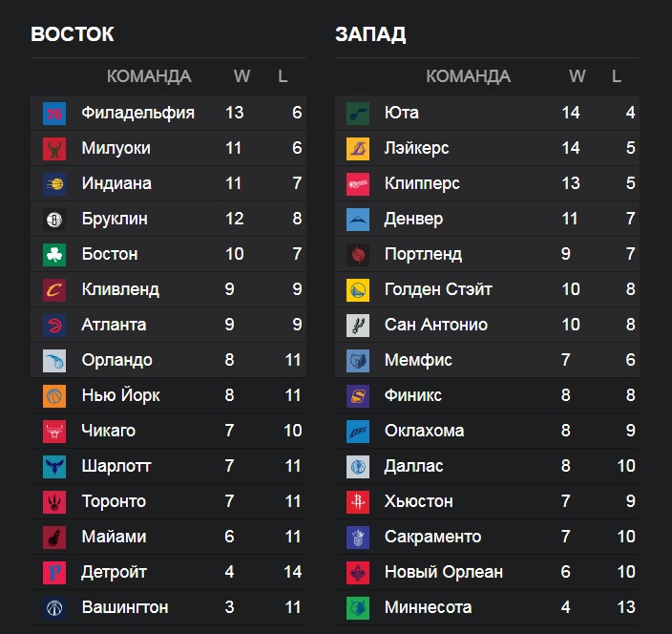Open the Индиана team link
The width and height of the screenshot is (672, 634).
pyautogui.click(x=116, y=183)
